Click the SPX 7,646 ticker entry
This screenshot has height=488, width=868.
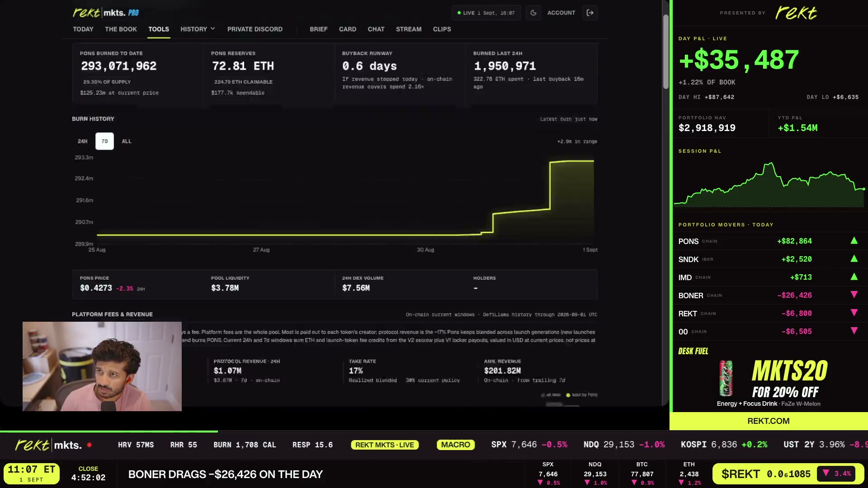point(529,445)
